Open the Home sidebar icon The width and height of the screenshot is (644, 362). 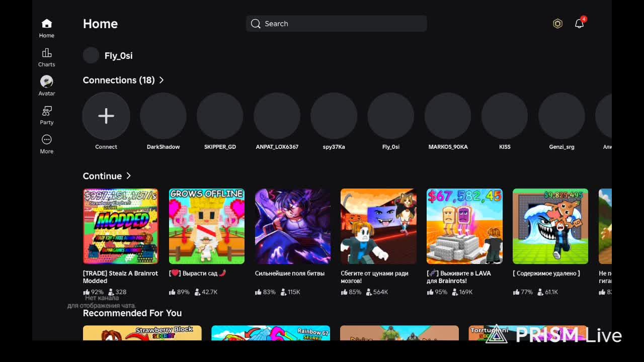(47, 24)
